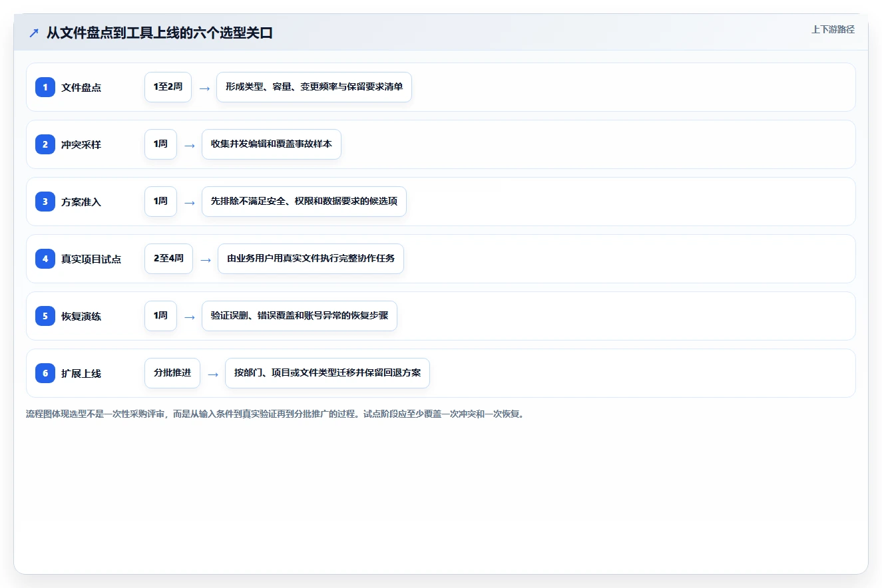Select step number 6 badge
882x588 pixels.
pyautogui.click(x=45, y=373)
